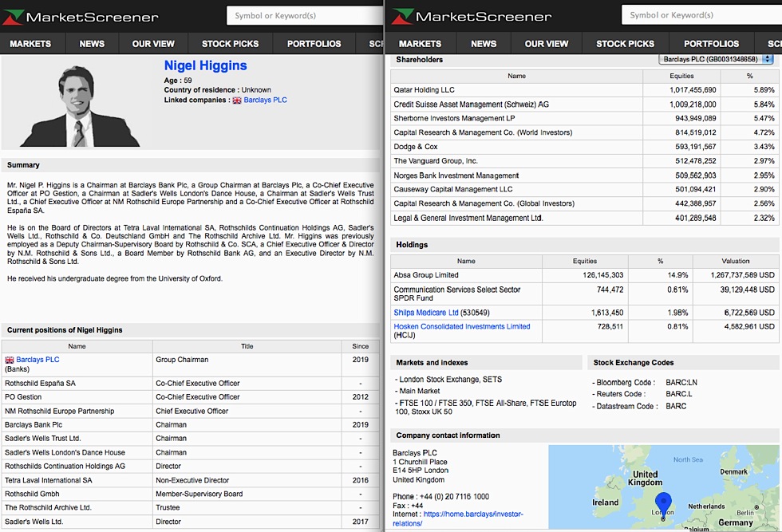This screenshot has width=782, height=532.
Task: Select Absa Group Limited holding row
Action: [584, 275]
